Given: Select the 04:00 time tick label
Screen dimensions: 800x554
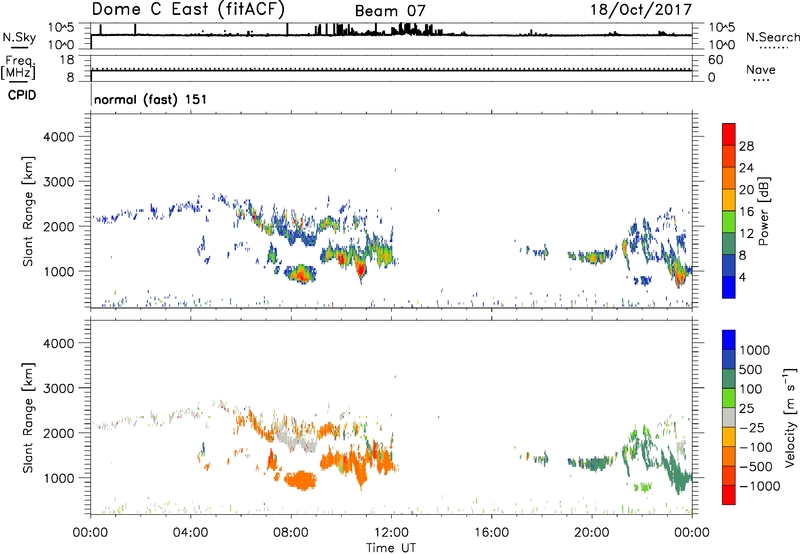Looking at the screenshot, I should pos(190,533).
